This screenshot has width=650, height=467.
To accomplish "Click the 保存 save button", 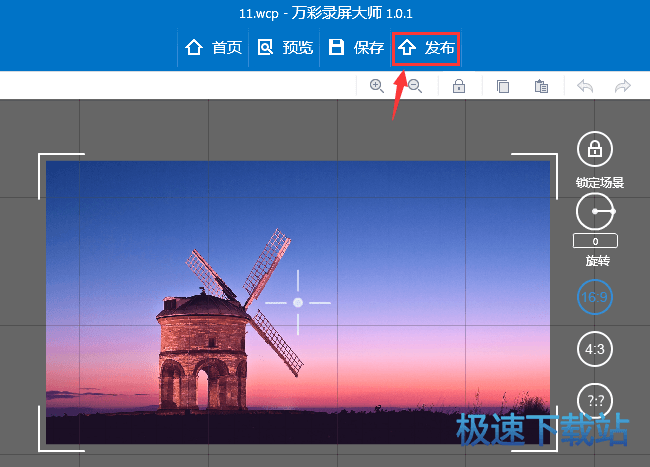I will click(356, 47).
